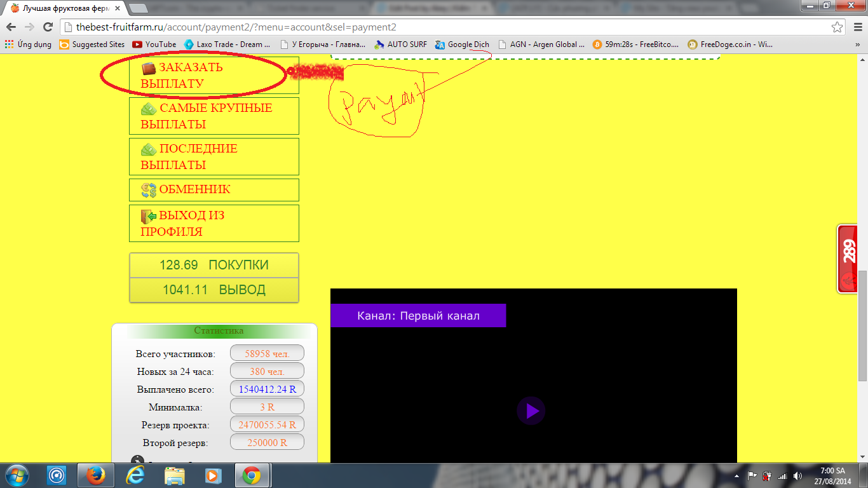Open the Google Dich bookmark
This screenshot has height=488, width=868.
pos(462,44)
